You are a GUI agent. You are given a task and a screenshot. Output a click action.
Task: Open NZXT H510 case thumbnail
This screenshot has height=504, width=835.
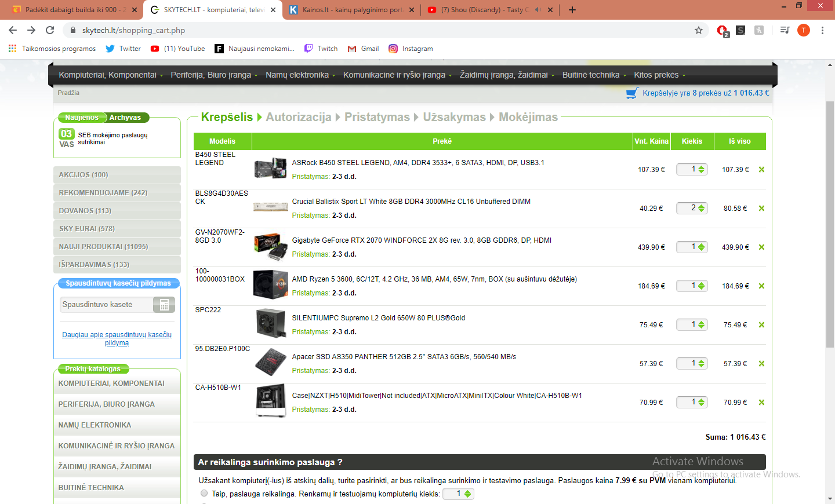[x=271, y=401]
